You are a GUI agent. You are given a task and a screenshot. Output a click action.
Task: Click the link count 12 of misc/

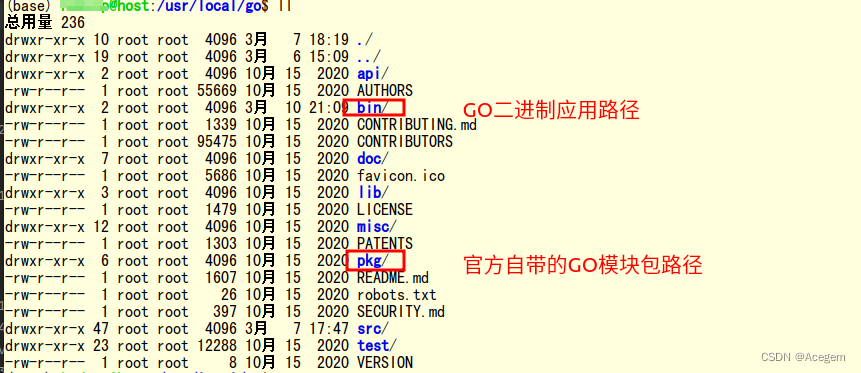[101, 227]
